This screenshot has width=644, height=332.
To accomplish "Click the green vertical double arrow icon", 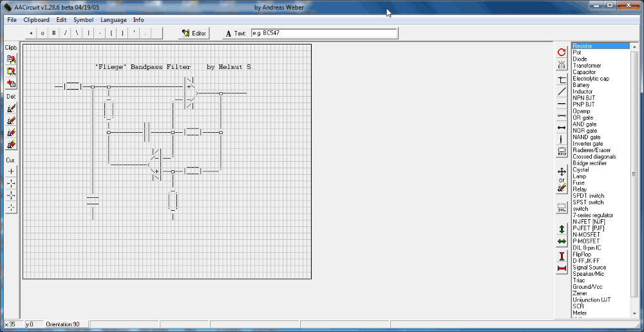I will 562,229.
